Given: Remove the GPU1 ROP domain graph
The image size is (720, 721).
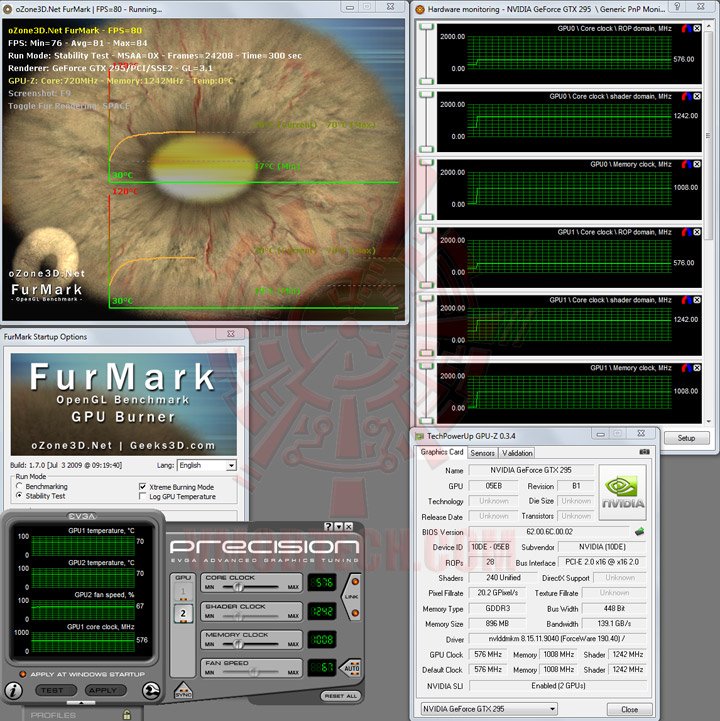Looking at the screenshot, I should pos(697,232).
